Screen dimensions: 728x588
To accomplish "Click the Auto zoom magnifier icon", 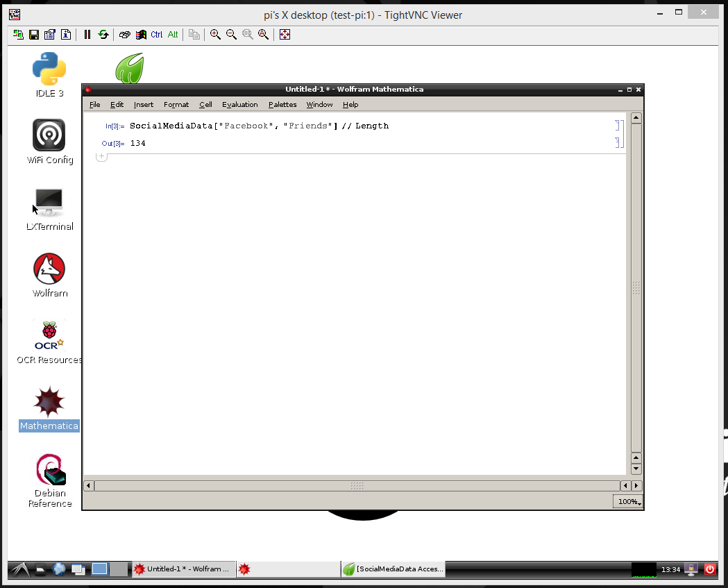I will click(x=263, y=35).
